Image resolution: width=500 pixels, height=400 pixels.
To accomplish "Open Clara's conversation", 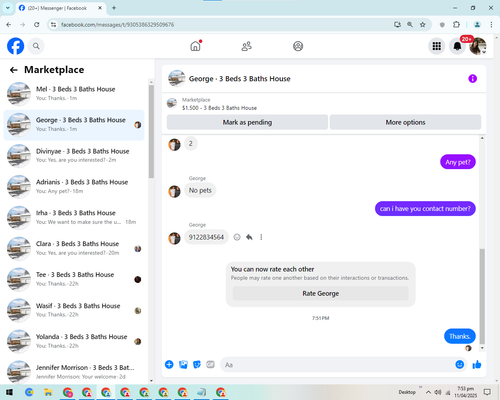I will (x=74, y=248).
